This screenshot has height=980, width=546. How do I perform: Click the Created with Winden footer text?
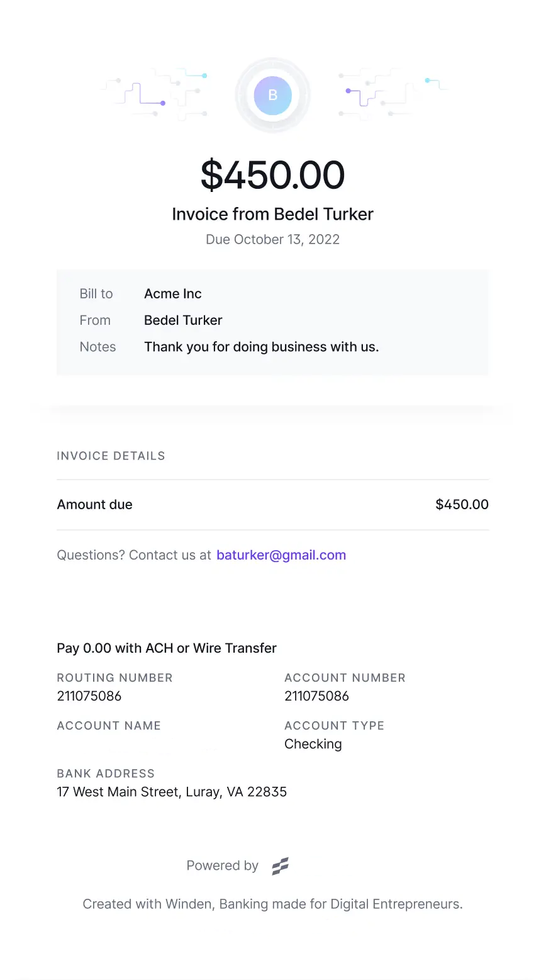pos(272,904)
